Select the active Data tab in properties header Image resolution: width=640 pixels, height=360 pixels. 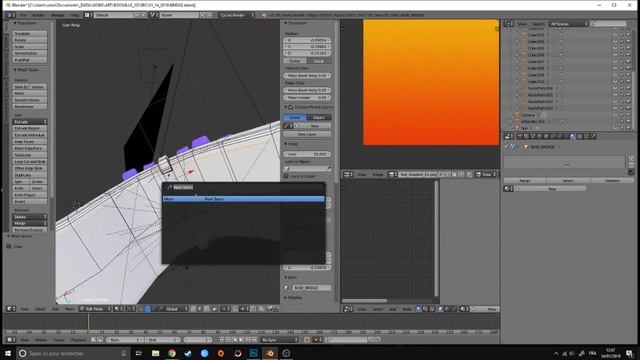pos(573,136)
